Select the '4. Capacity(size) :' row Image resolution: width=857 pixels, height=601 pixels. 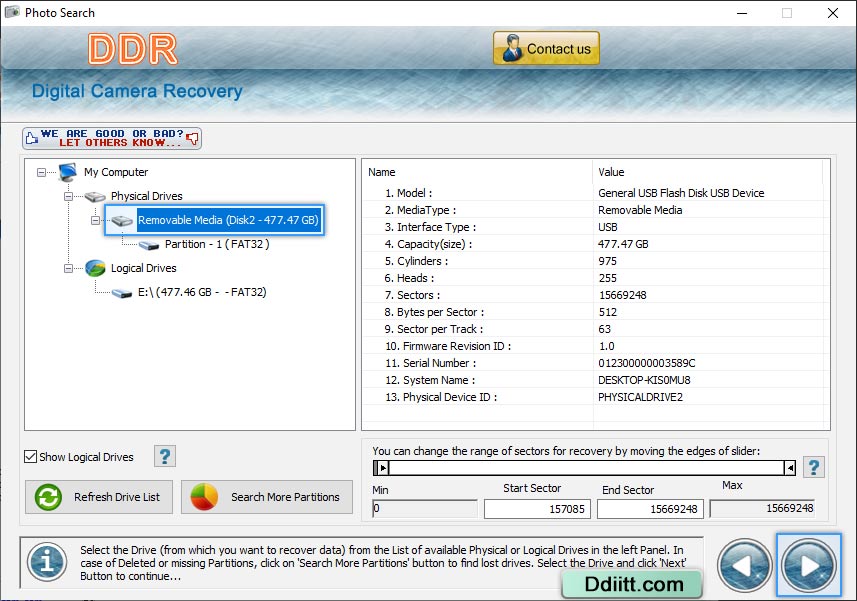point(593,244)
